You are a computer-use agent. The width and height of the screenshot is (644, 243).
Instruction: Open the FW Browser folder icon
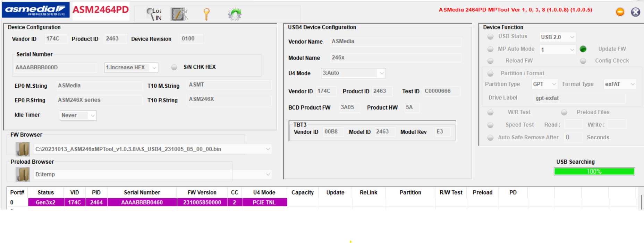tap(23, 149)
